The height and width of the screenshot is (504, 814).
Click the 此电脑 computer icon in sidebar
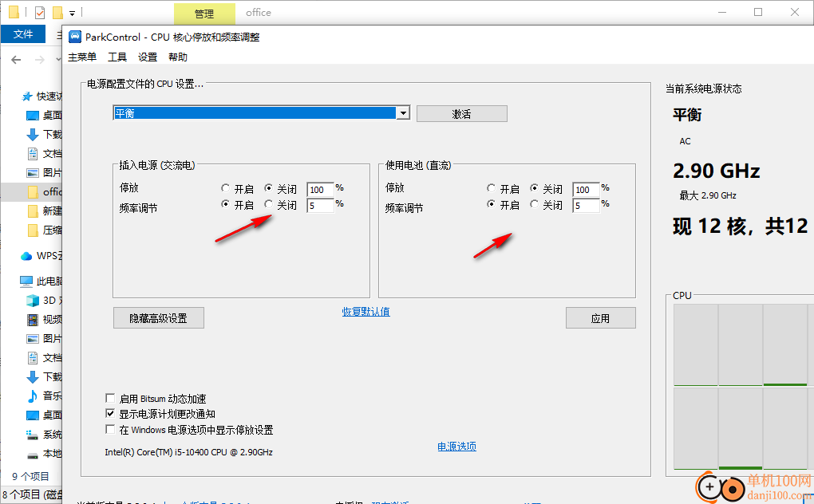click(26, 281)
